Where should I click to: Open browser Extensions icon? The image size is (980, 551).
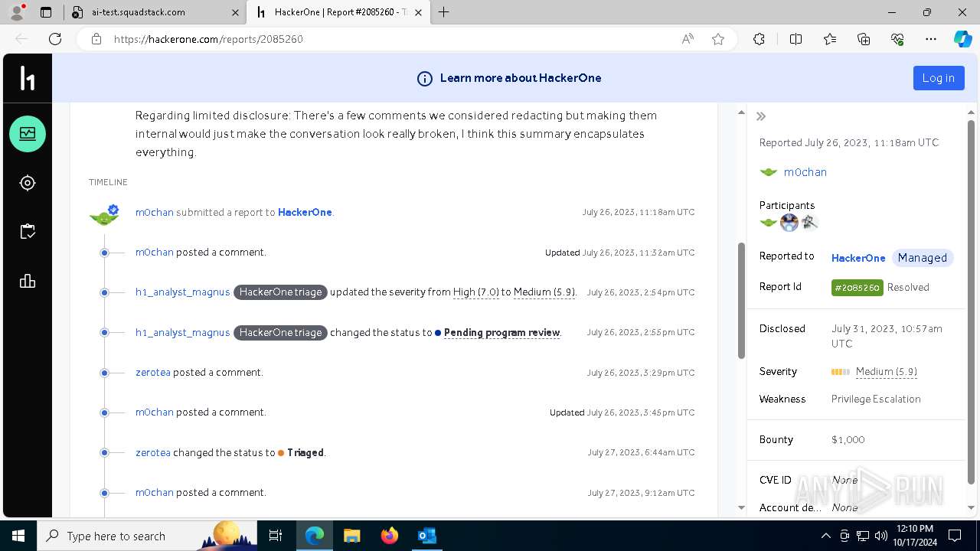[759, 39]
